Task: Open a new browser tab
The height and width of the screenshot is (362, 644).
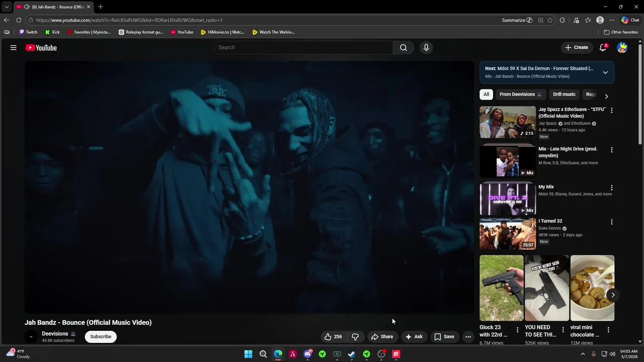Action: [x=101, y=7]
